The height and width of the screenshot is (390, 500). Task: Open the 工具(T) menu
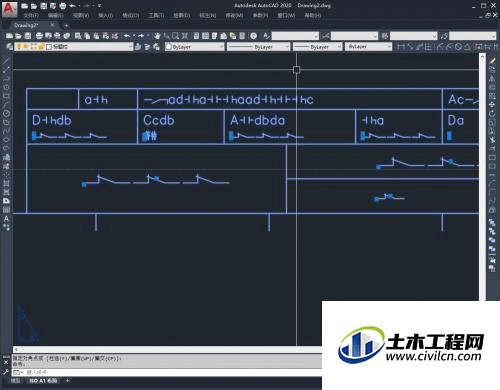[x=156, y=15]
